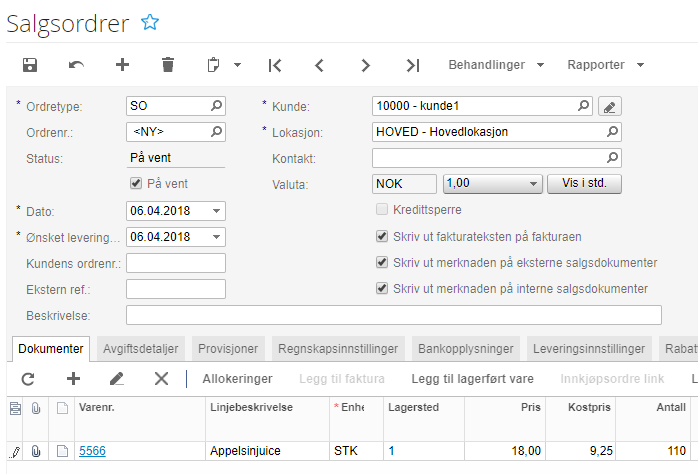The width and height of the screenshot is (698, 474).
Task: Expand the clipboard dropdown arrow
Action: [x=237, y=65]
